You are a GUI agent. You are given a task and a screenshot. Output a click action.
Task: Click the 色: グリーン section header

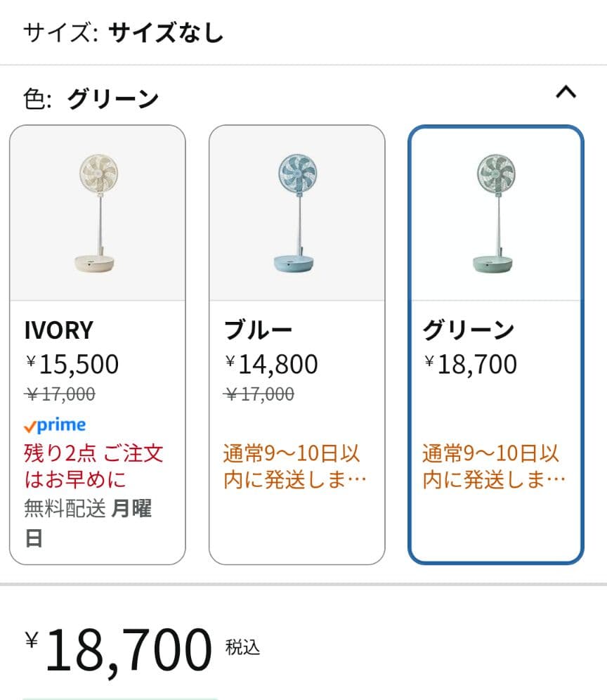91,99
